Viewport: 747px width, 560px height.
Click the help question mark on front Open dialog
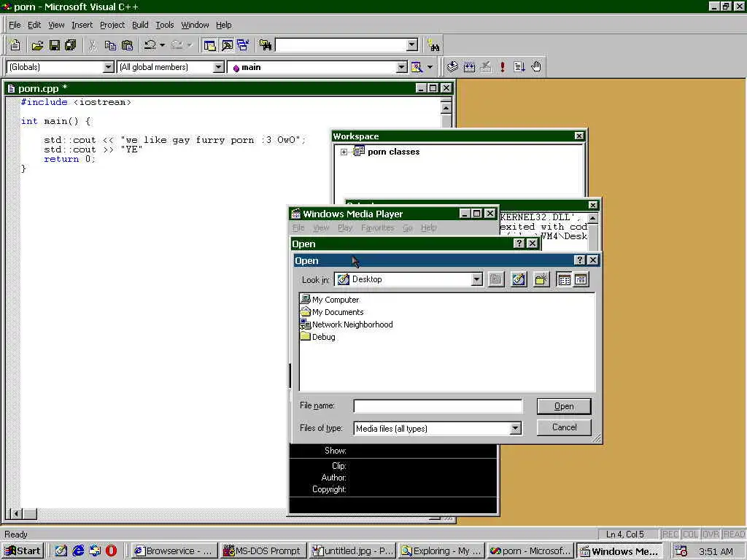(x=579, y=260)
